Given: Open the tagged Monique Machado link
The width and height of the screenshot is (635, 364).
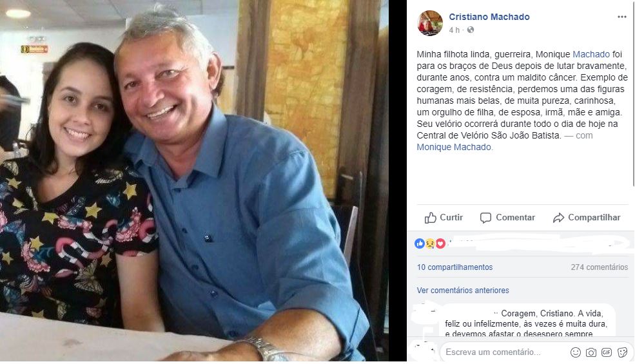Looking at the screenshot, I should coord(454,147).
